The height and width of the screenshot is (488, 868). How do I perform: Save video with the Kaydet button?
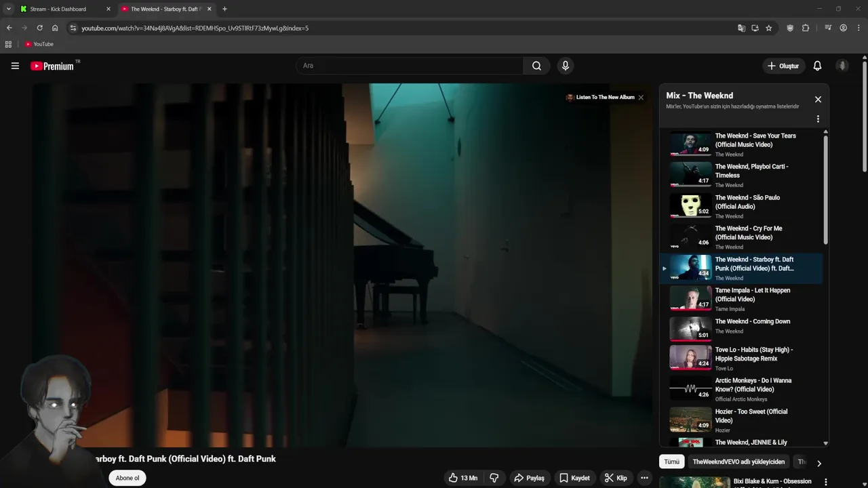point(574,478)
